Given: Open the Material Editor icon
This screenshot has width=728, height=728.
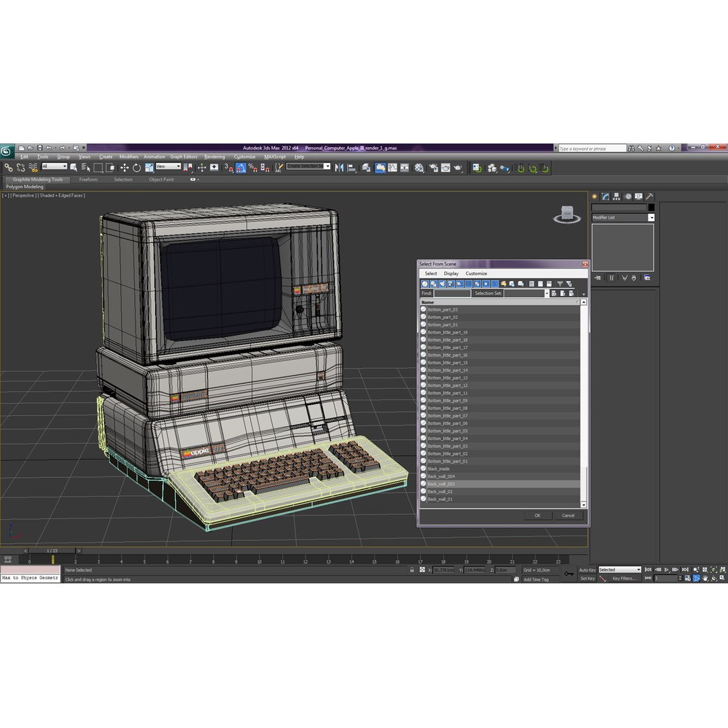Looking at the screenshot, I should click(419, 168).
